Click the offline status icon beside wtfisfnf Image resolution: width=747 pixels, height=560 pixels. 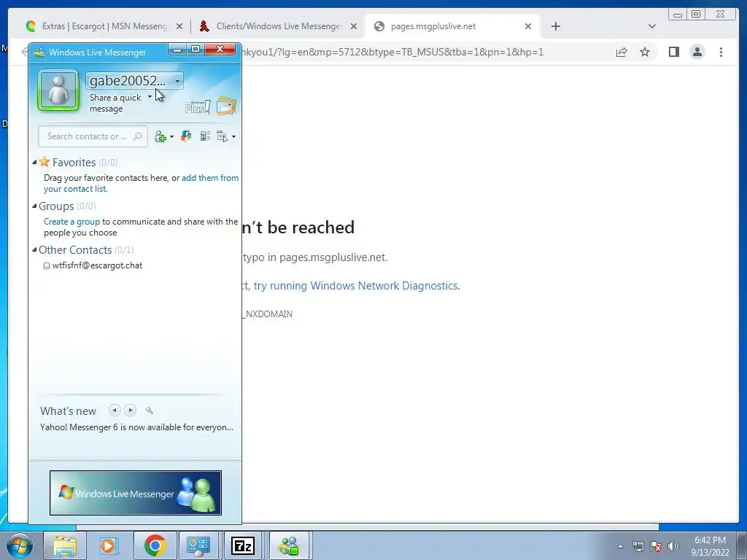coord(47,265)
